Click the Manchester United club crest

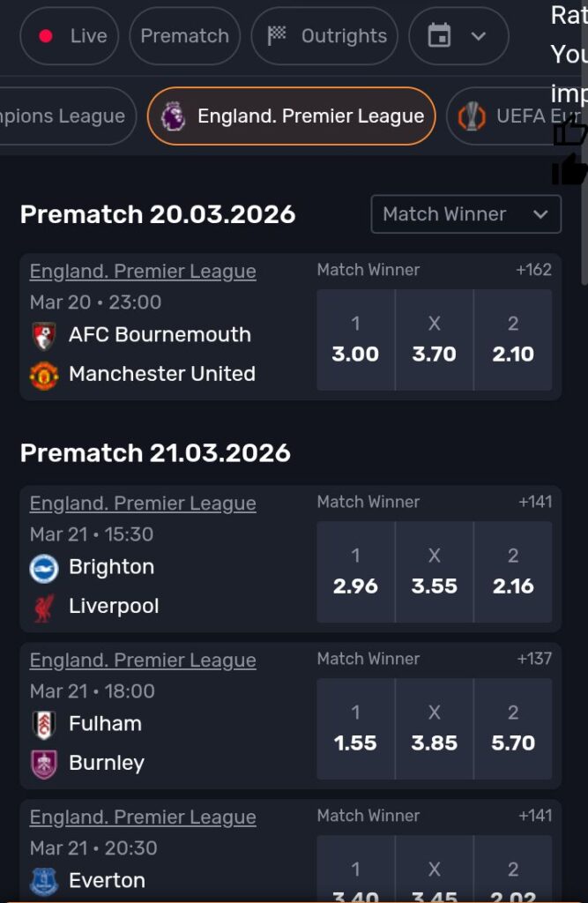(x=43, y=374)
